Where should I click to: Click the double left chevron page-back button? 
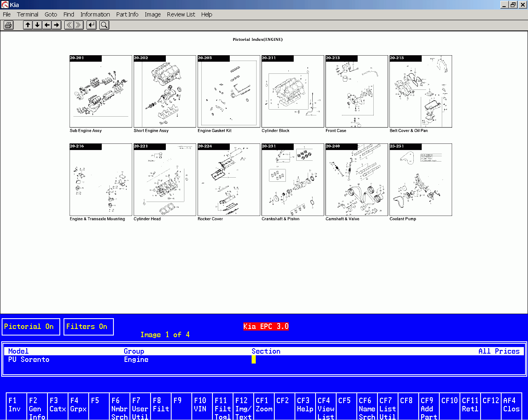(x=69, y=25)
